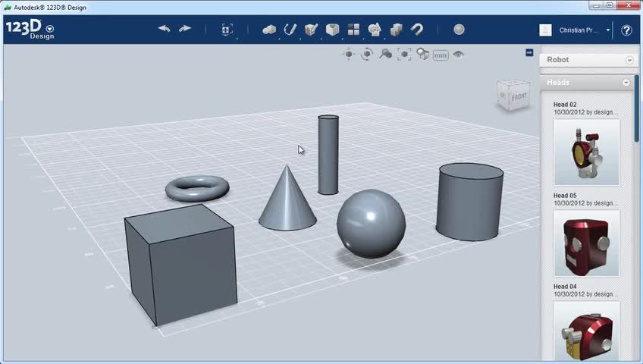Click the Redo arrow

click(185, 29)
